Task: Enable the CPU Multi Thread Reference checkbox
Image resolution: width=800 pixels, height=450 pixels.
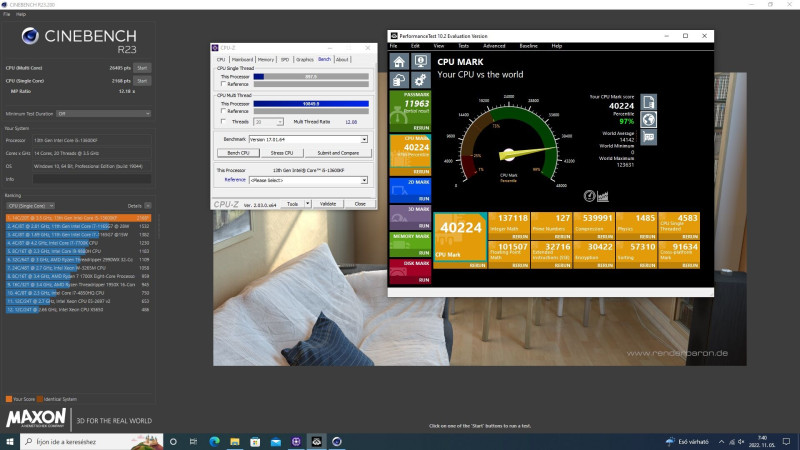Action: point(223,111)
